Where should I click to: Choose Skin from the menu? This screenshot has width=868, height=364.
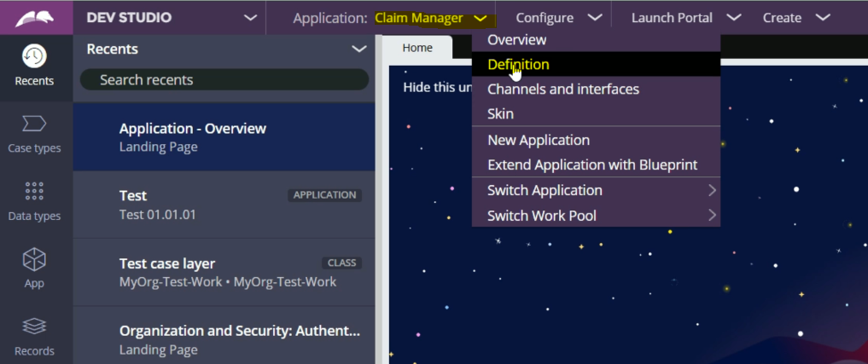pyautogui.click(x=596, y=114)
